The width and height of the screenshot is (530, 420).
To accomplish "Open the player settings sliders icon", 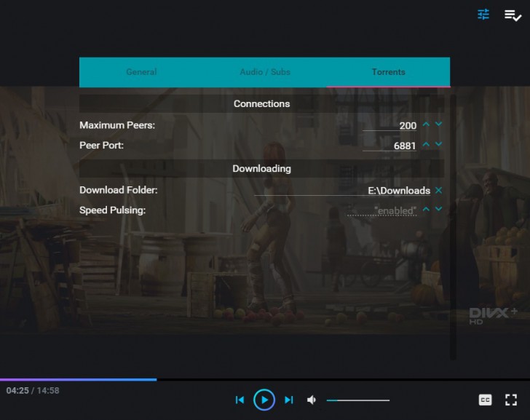I will pyautogui.click(x=483, y=15).
